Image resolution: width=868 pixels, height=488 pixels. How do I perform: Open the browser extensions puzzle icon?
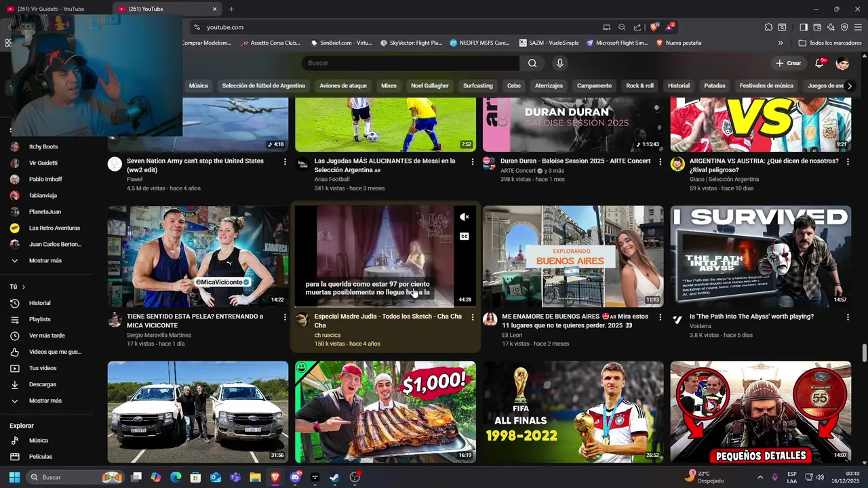[768, 27]
